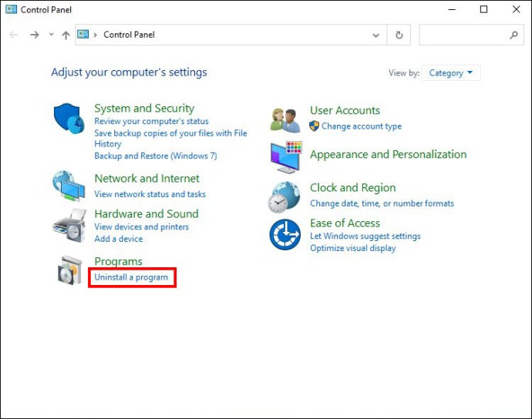
Task: Open the View by Category dropdown
Action: pos(451,73)
